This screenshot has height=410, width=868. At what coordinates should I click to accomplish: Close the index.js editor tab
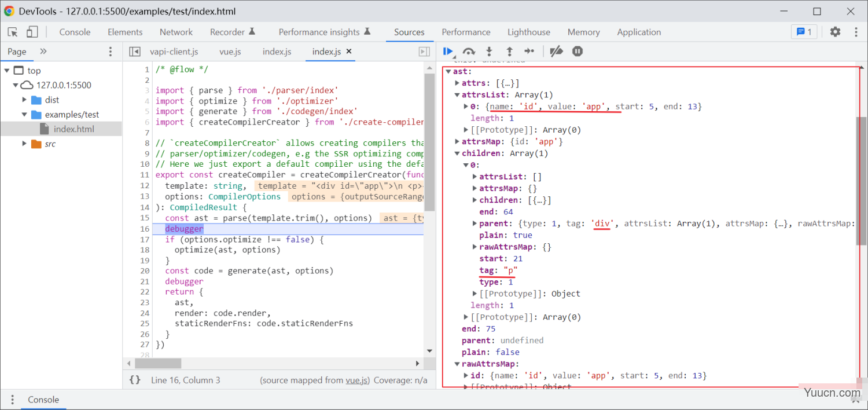pos(349,52)
